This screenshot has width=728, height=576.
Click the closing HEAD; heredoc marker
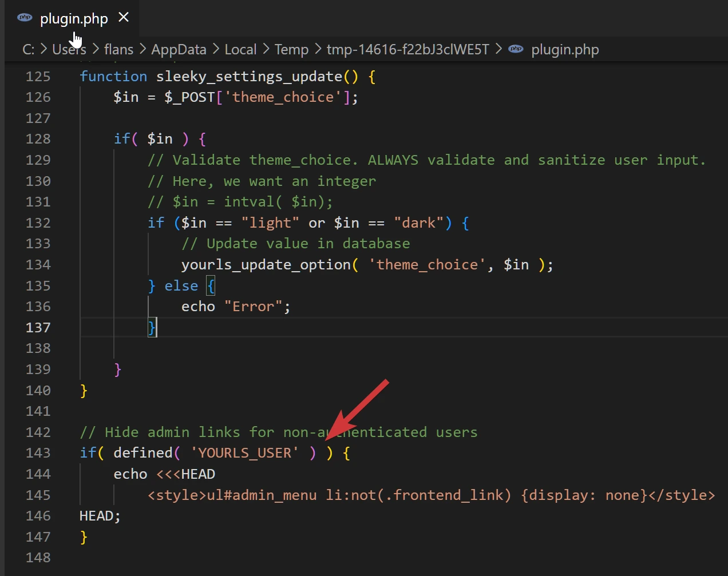(x=100, y=516)
